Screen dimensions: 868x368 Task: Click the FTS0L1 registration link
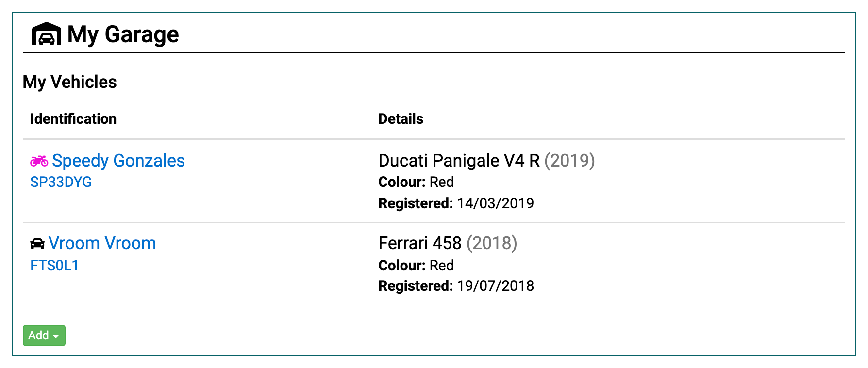[54, 266]
